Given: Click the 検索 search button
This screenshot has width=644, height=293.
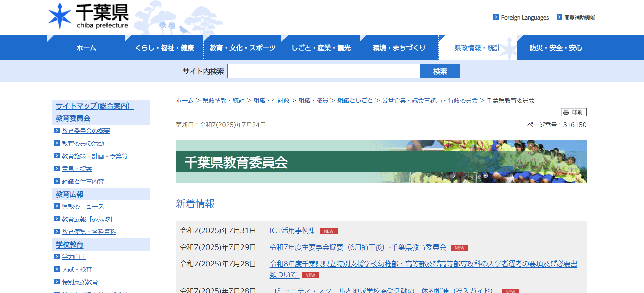Looking at the screenshot, I should point(440,71).
